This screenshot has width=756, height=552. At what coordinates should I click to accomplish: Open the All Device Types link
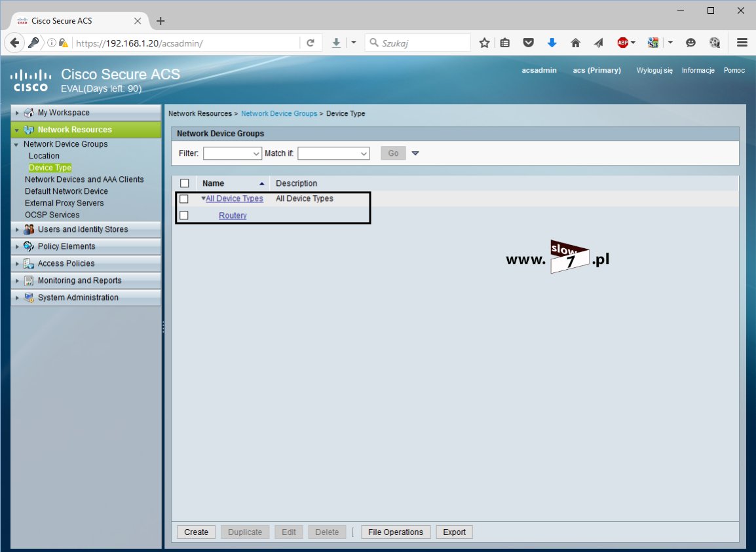pos(235,198)
